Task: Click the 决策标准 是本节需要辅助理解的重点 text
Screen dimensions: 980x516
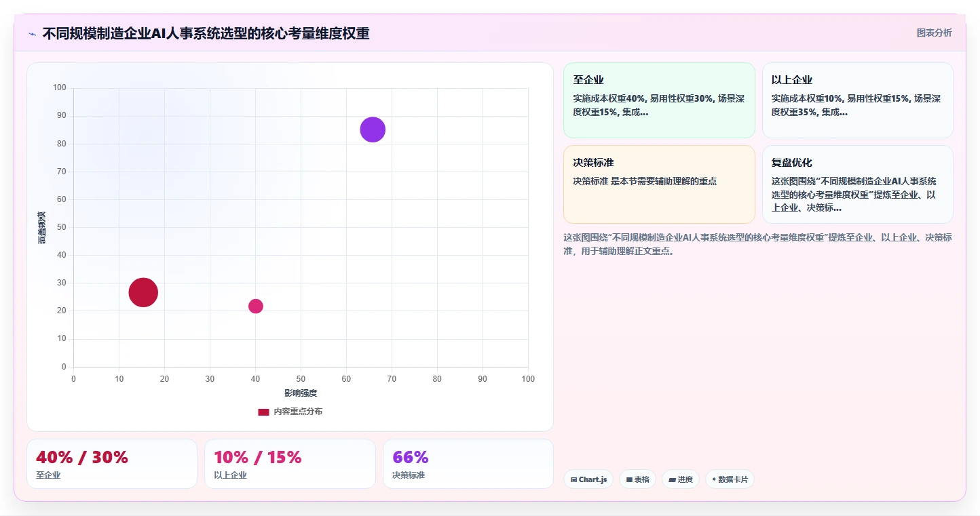Action: [x=645, y=181]
